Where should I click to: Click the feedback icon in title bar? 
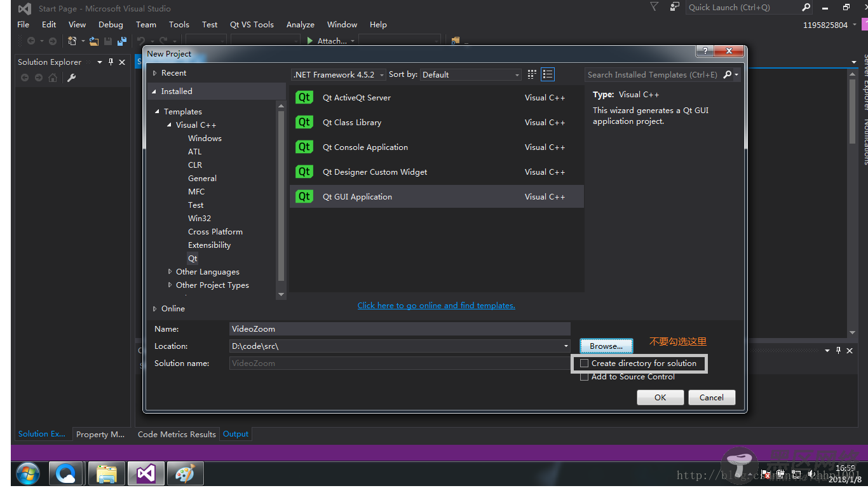(674, 7)
